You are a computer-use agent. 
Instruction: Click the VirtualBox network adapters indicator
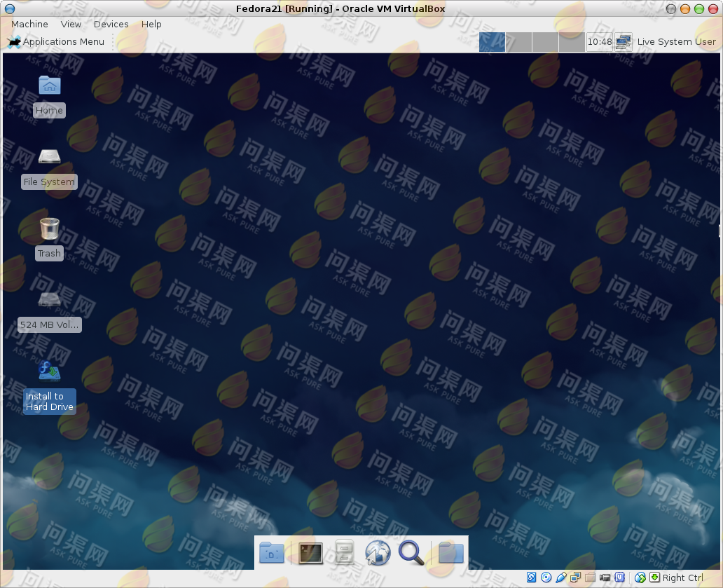click(575, 577)
